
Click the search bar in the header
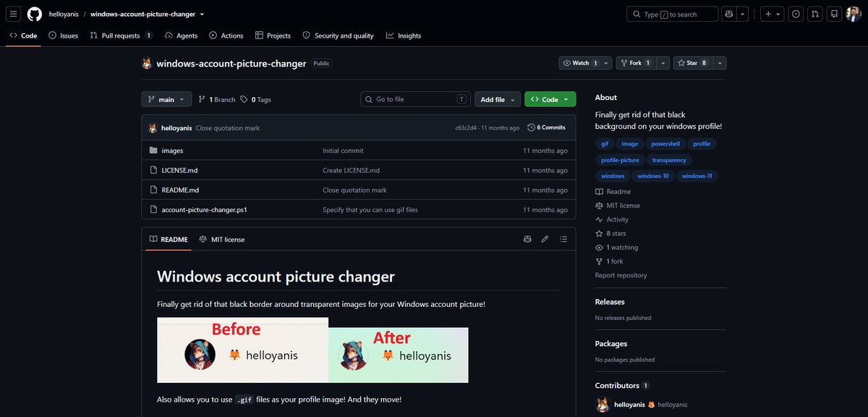click(672, 14)
